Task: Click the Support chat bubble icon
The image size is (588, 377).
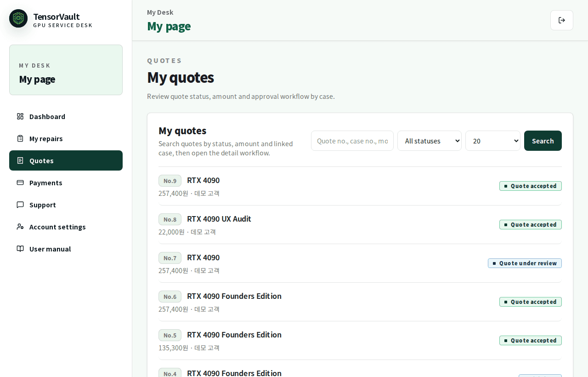Action: [20, 205]
